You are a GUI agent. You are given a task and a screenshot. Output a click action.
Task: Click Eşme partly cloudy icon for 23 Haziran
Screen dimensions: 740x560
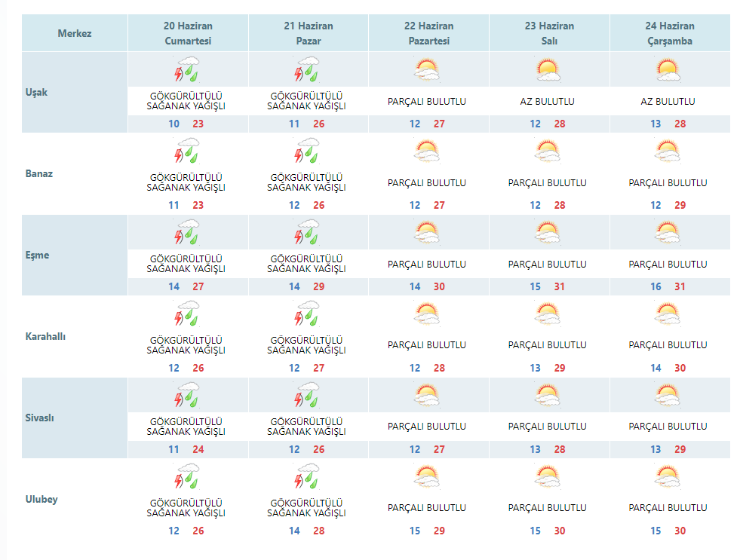(548, 232)
